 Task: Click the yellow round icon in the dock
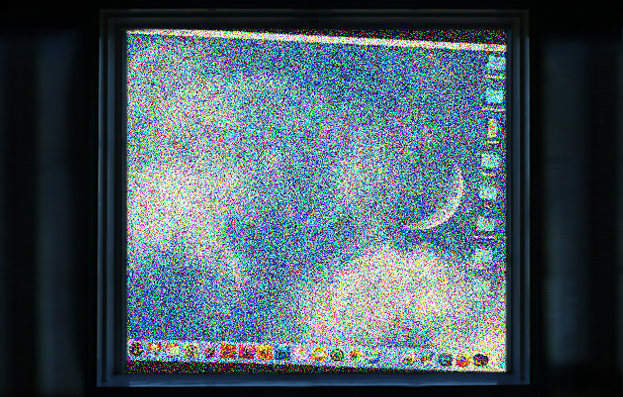(319, 354)
